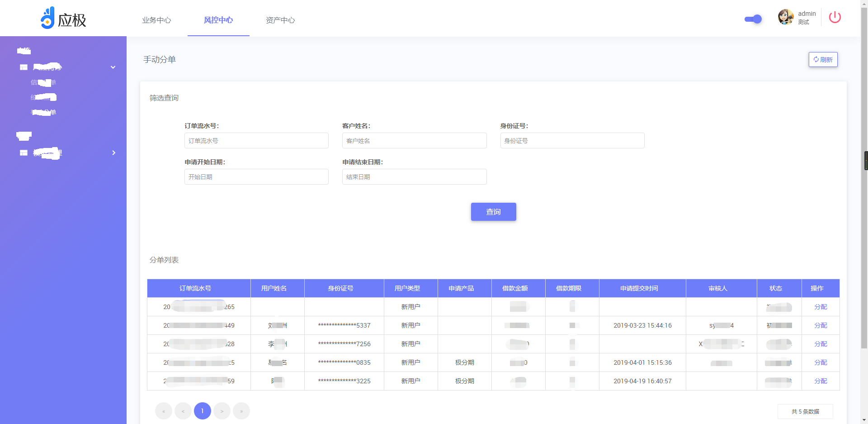Go to last page pagination button
The image size is (868, 424).
tap(241, 411)
